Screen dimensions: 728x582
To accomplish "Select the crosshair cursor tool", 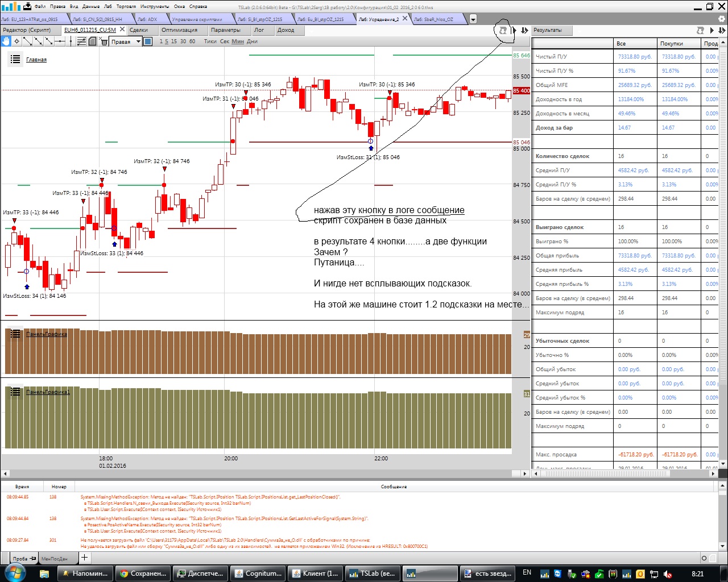I will tap(17, 41).
